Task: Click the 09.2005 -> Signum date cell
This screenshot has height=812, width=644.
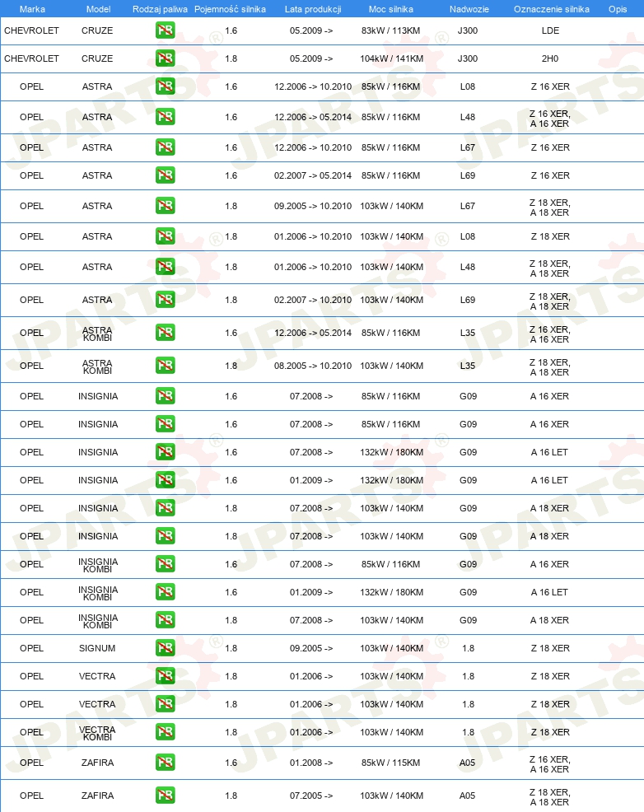Action: [311, 648]
